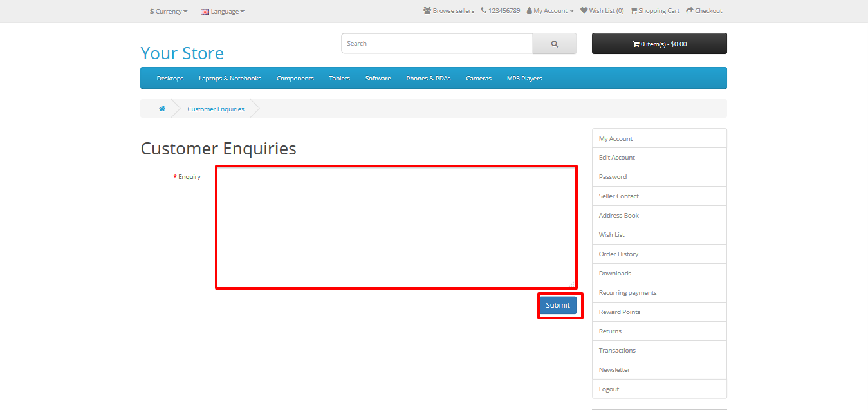The width and height of the screenshot is (868, 410).
Task: Go to Password in sidebar
Action: pos(660,177)
